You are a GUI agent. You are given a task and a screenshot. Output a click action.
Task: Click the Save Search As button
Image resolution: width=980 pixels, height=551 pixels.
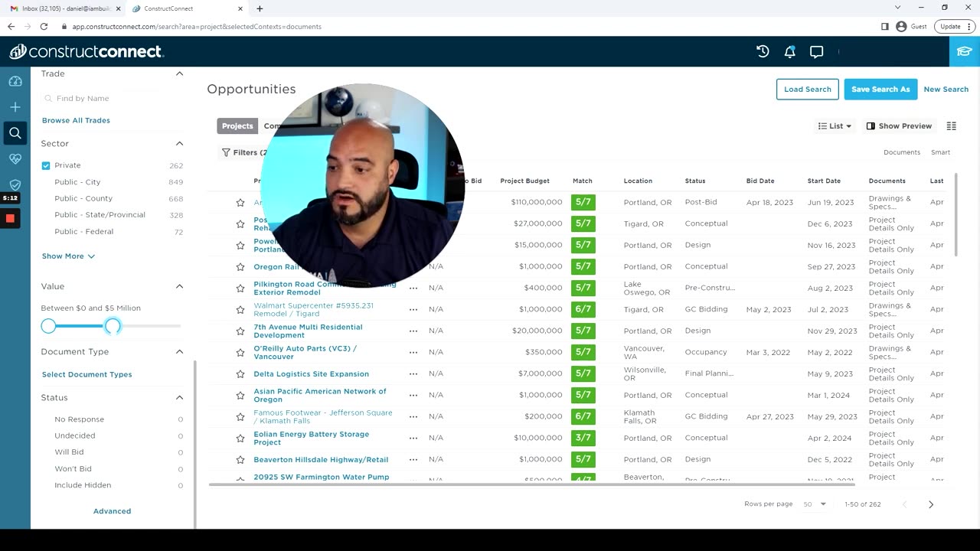tap(880, 89)
